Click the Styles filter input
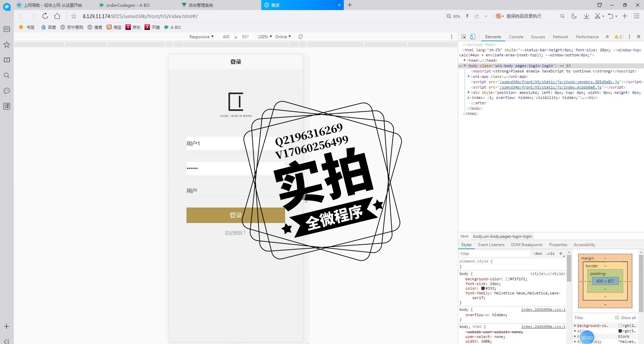The width and height of the screenshot is (644, 344). [x=495, y=254]
